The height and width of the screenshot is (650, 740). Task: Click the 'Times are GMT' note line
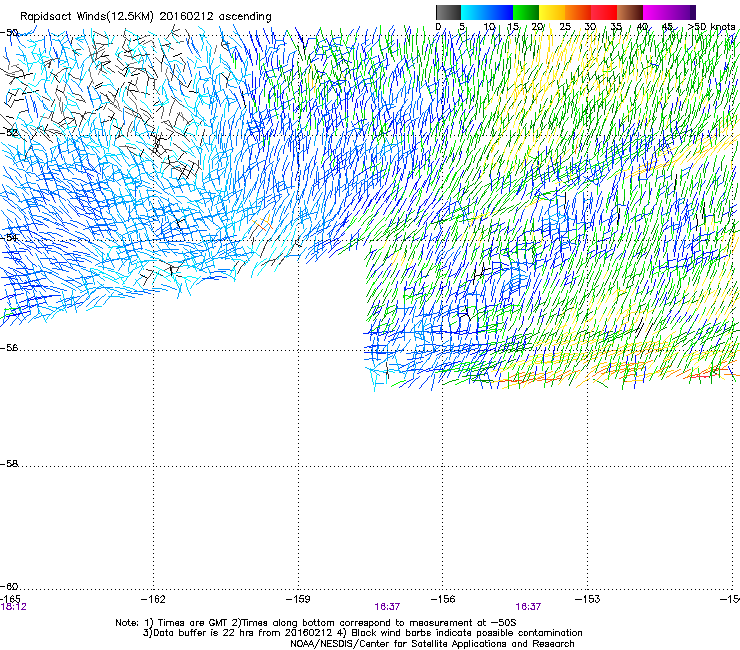pyautogui.click(x=316, y=623)
